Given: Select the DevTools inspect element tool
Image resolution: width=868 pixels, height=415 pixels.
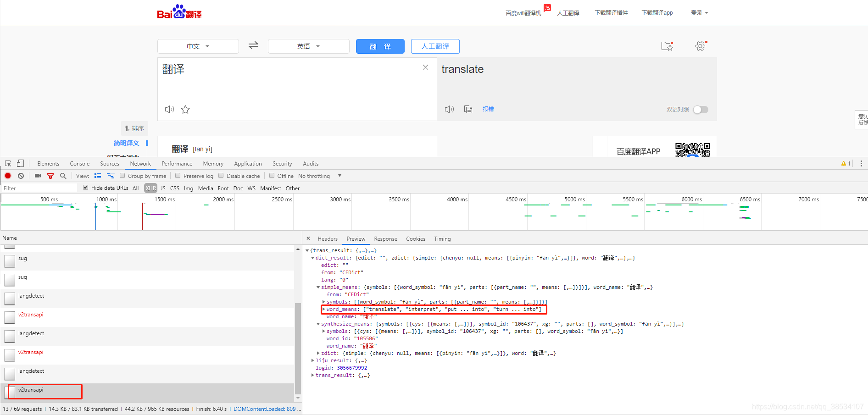Looking at the screenshot, I should 8,164.
